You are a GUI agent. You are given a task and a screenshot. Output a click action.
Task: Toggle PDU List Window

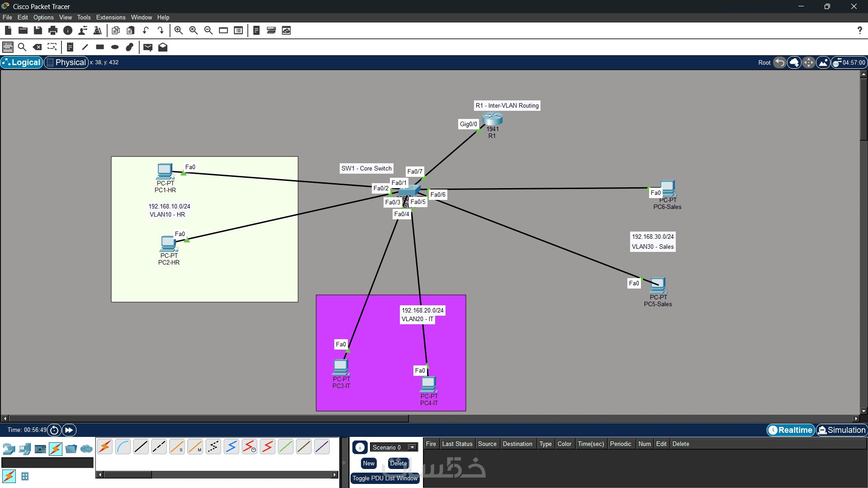pyautogui.click(x=385, y=478)
